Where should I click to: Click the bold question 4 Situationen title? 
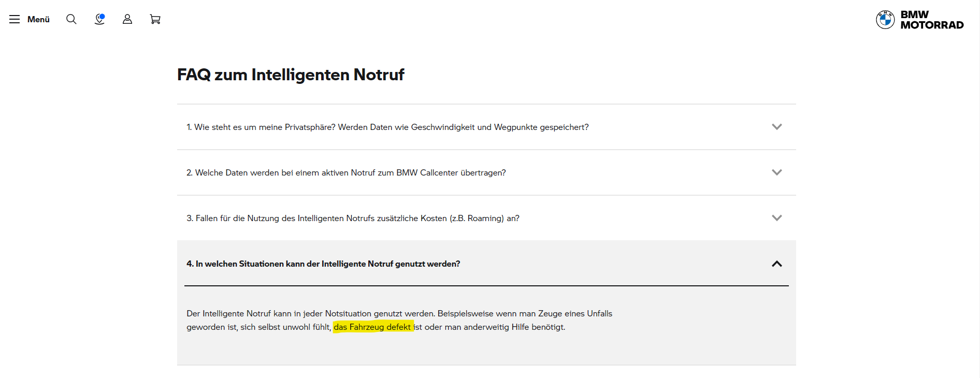(x=323, y=264)
